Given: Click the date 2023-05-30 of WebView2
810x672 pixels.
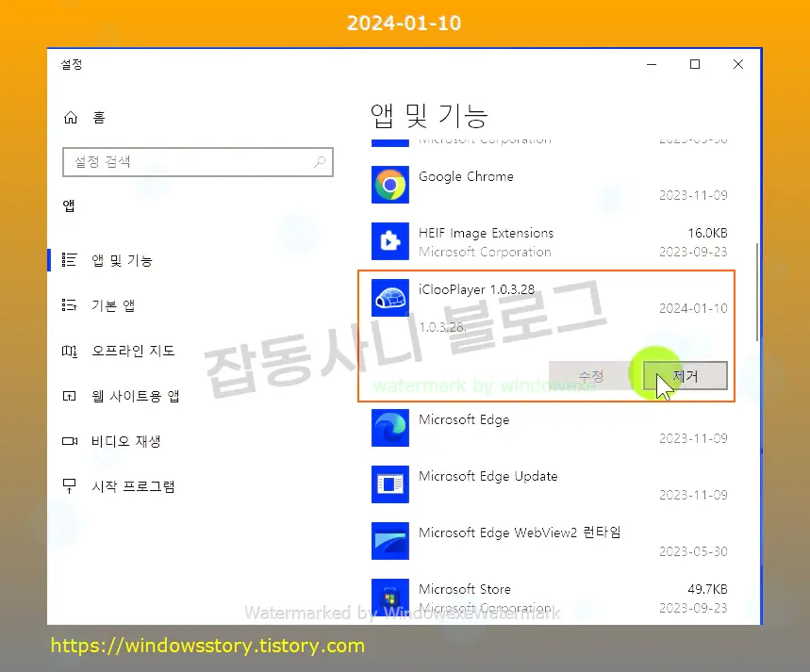Looking at the screenshot, I should (x=693, y=551).
